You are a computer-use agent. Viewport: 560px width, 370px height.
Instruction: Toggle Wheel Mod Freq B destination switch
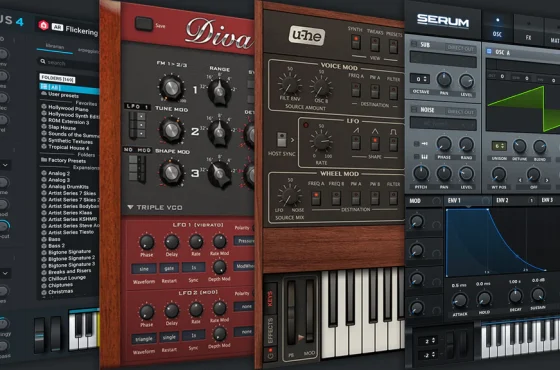tap(336, 198)
